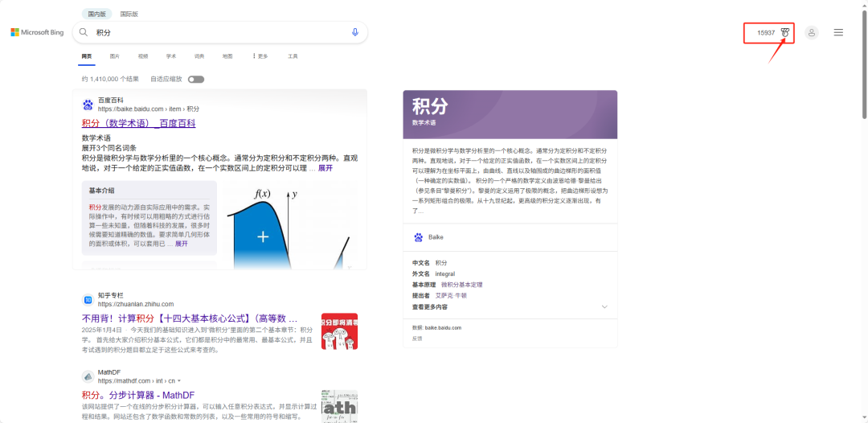Viewport: 868px width, 423px height.
Task: Open dropdown arrow next to mathdf.com URL
Action: [x=179, y=380]
